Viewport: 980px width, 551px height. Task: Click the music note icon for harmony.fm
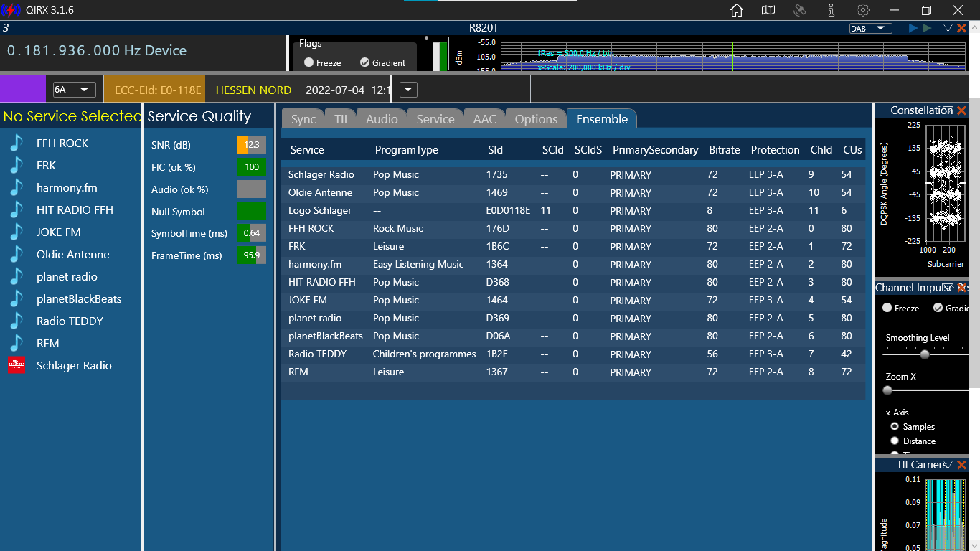tap(17, 187)
